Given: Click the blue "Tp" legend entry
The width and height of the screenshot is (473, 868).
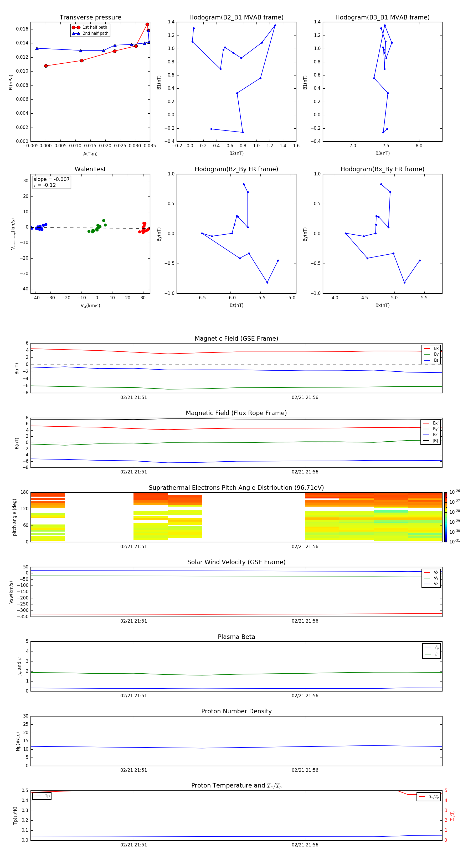Looking at the screenshot, I should pos(42,796).
